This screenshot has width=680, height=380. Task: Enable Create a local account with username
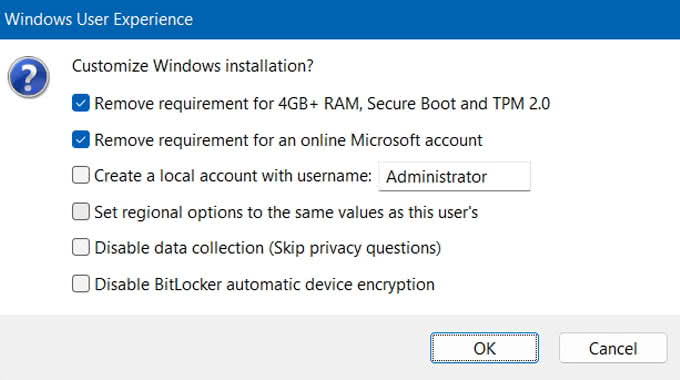tap(81, 175)
